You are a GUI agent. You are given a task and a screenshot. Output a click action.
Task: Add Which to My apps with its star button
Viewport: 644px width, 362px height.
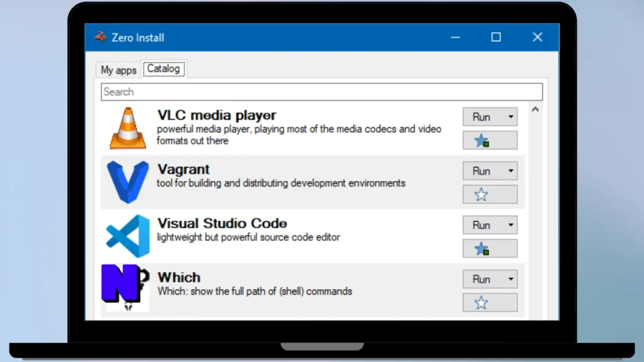tap(490, 303)
